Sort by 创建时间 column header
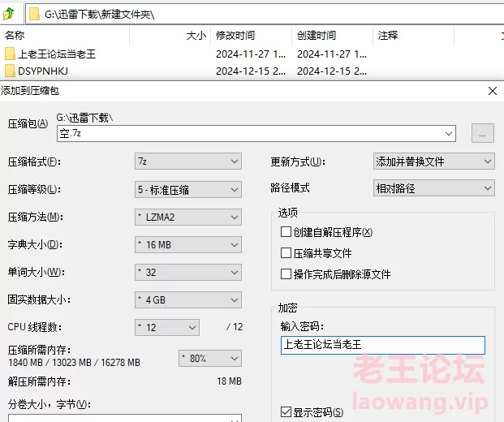Screen dimensions: 504x422 click(317, 35)
